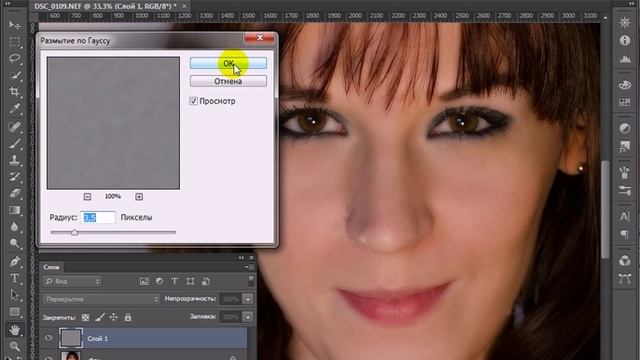Toggle shape layer filter in Layers panel

tap(190, 281)
